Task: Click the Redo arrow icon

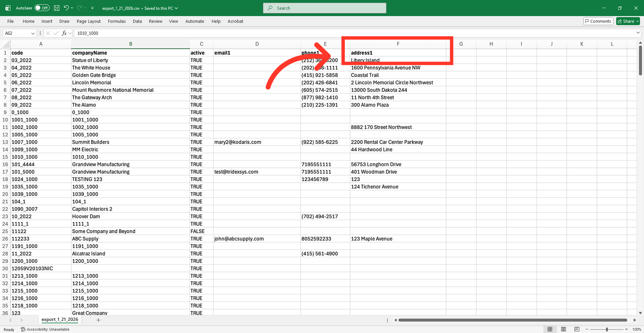Action: [x=79, y=8]
